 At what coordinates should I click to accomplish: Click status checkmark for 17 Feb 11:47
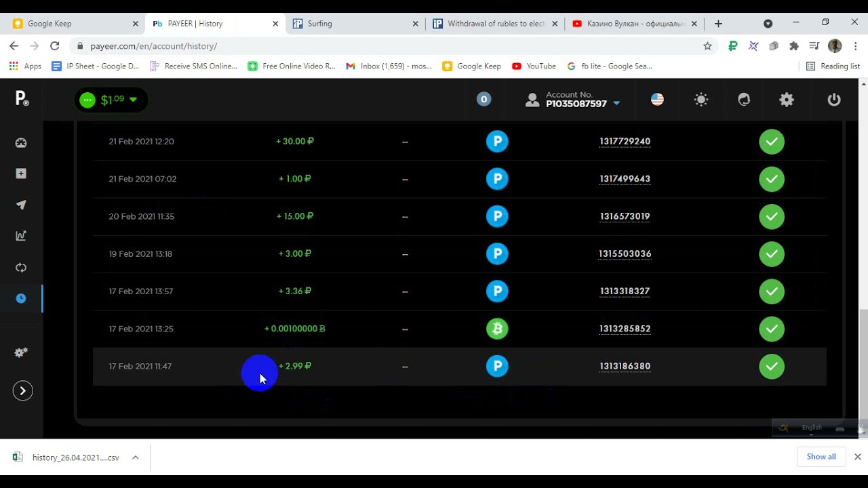tap(772, 366)
